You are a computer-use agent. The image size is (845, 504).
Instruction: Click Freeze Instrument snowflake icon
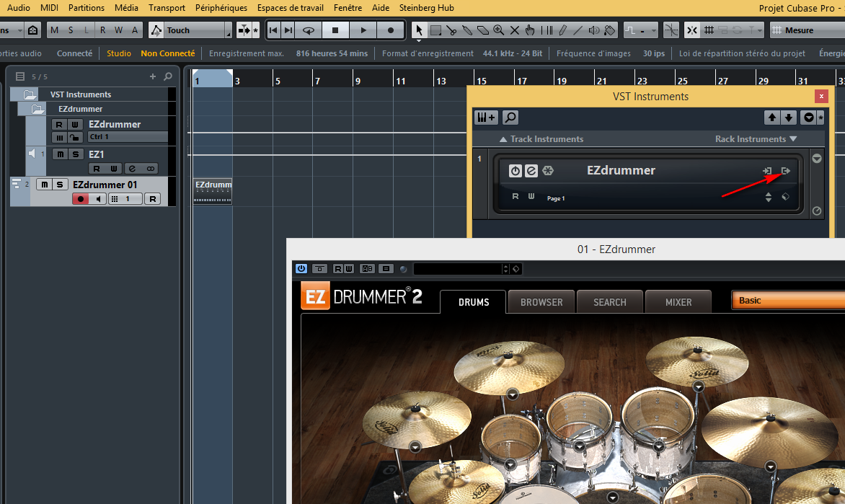(x=547, y=171)
